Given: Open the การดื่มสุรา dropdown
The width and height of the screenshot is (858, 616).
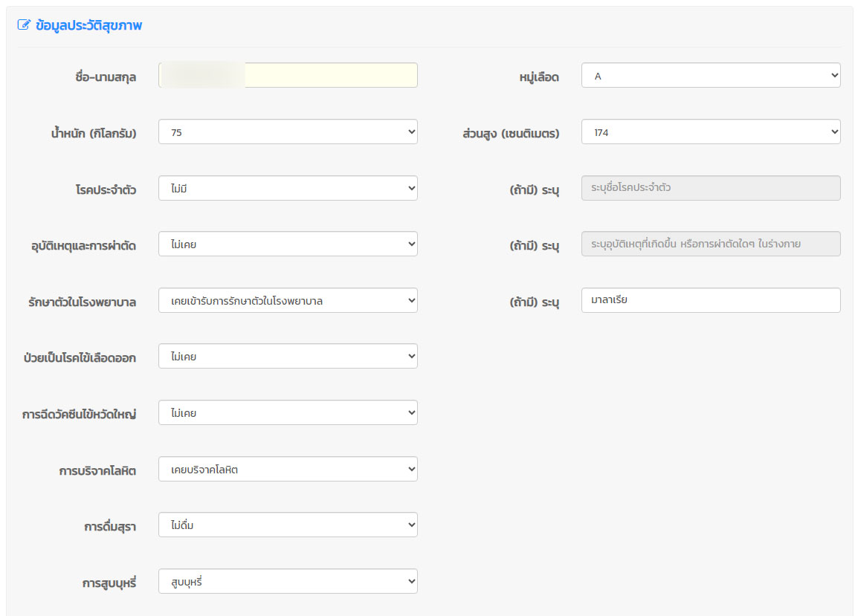Looking at the screenshot, I should [x=288, y=525].
